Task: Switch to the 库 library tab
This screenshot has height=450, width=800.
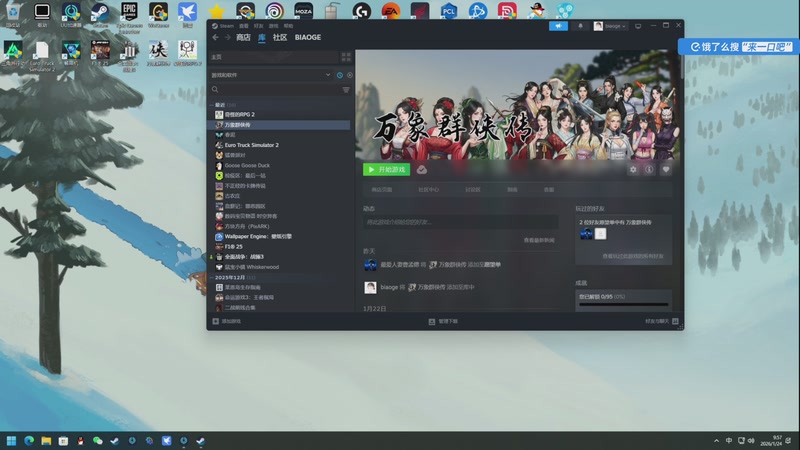Action: click(262, 37)
